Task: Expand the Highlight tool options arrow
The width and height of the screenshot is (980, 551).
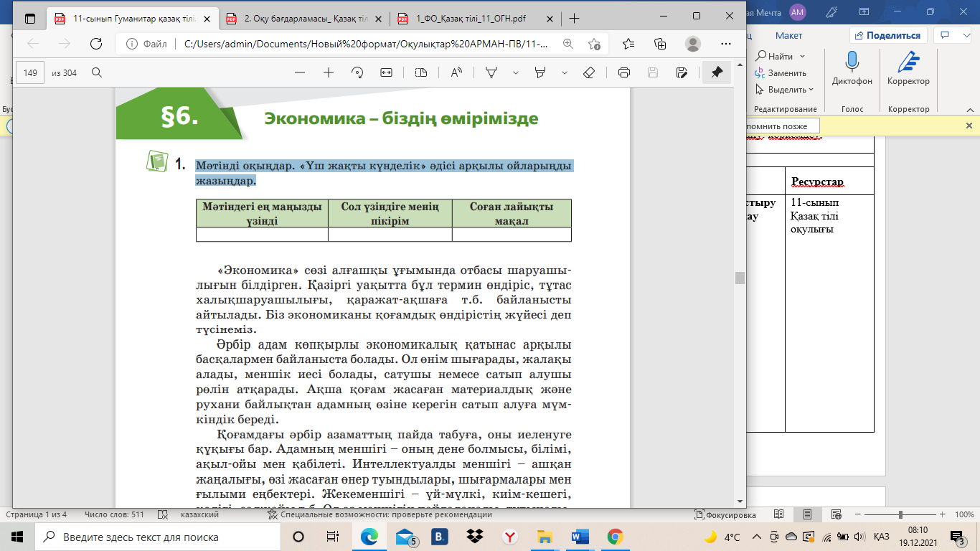Action: (x=565, y=72)
